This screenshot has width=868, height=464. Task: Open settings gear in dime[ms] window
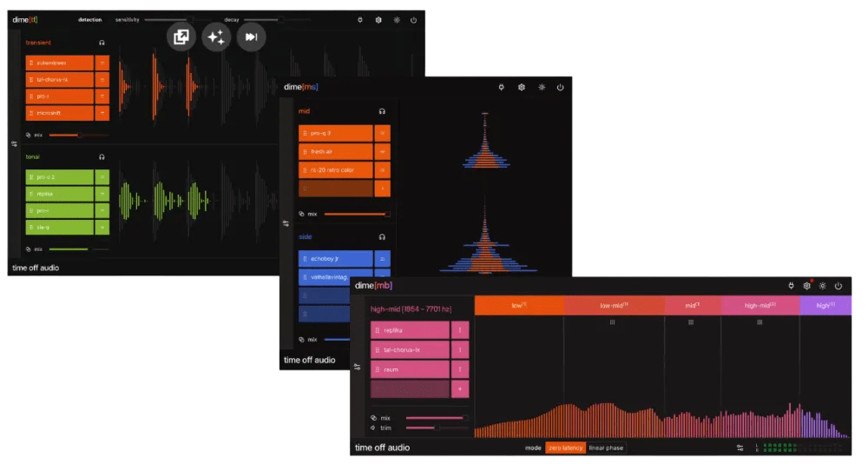pyautogui.click(x=522, y=87)
